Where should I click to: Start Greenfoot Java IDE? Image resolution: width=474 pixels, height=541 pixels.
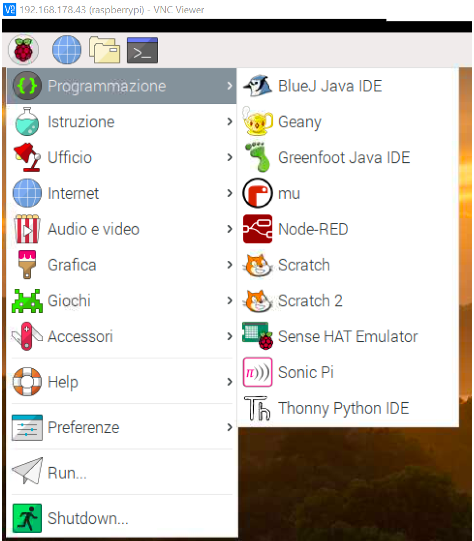(348, 158)
